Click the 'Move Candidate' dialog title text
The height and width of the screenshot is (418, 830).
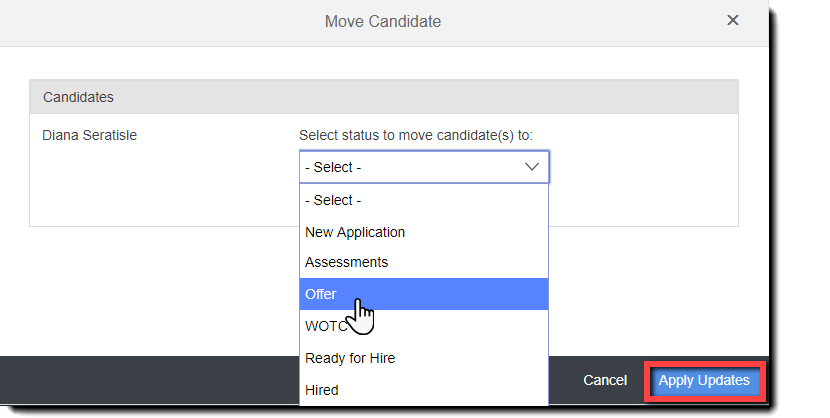click(383, 21)
